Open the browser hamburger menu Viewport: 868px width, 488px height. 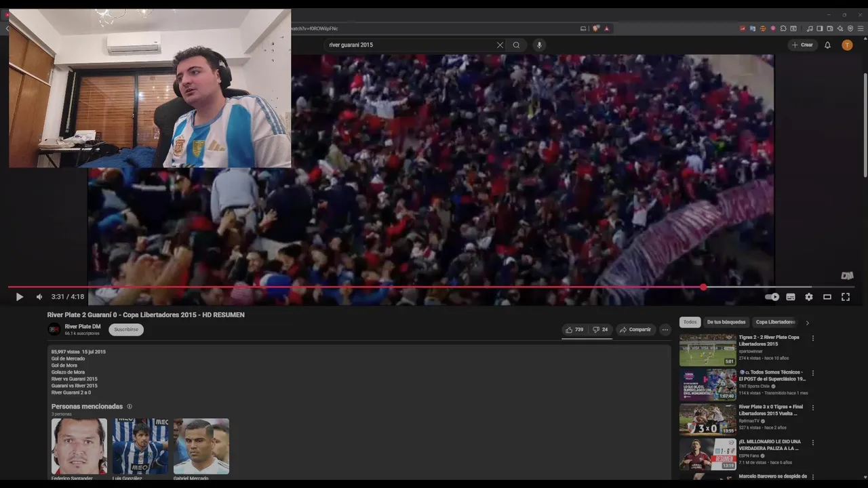[x=861, y=28]
